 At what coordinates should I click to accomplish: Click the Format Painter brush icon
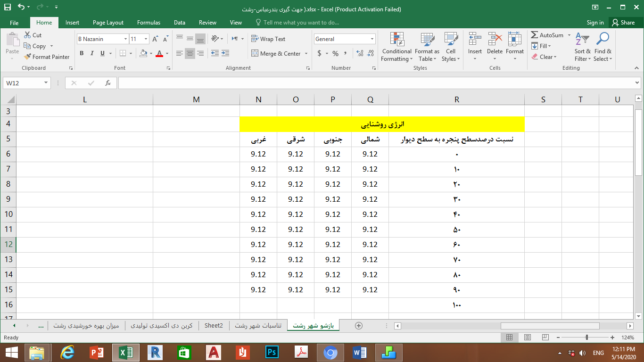[x=27, y=57]
